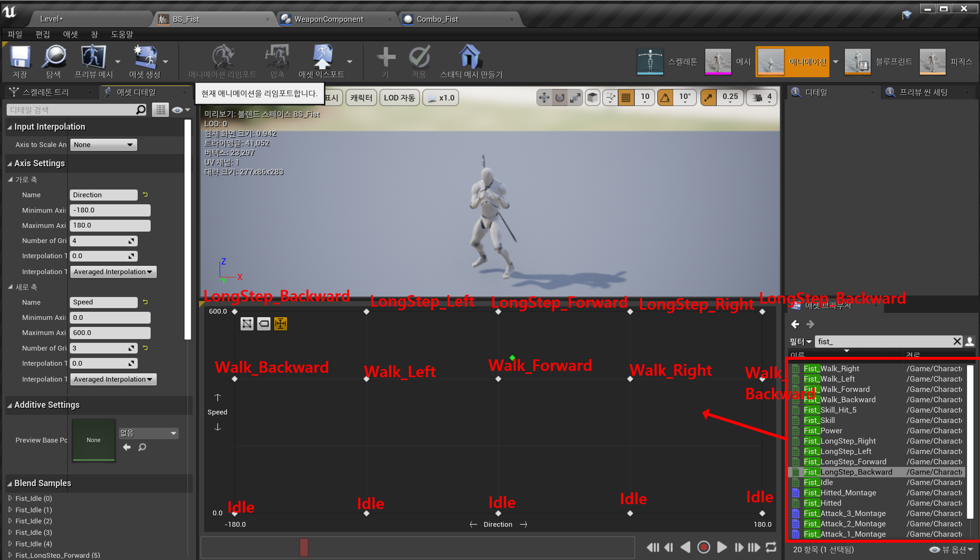Open the 도움말 menu

pos(122,34)
